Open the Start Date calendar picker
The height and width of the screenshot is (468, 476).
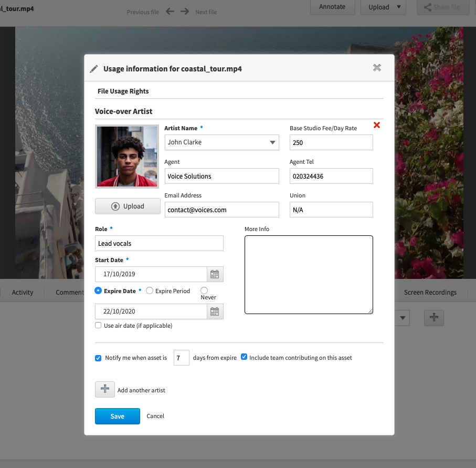(x=215, y=274)
